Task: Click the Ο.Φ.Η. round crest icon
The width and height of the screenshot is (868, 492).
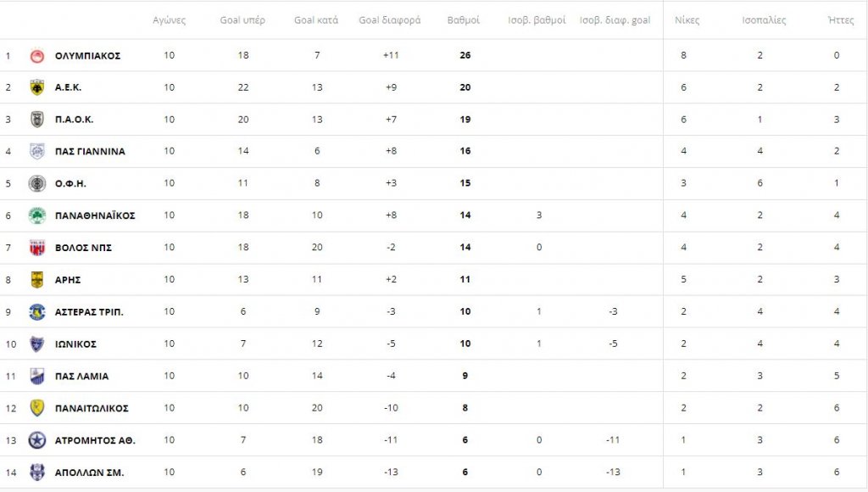Action: tap(37, 183)
